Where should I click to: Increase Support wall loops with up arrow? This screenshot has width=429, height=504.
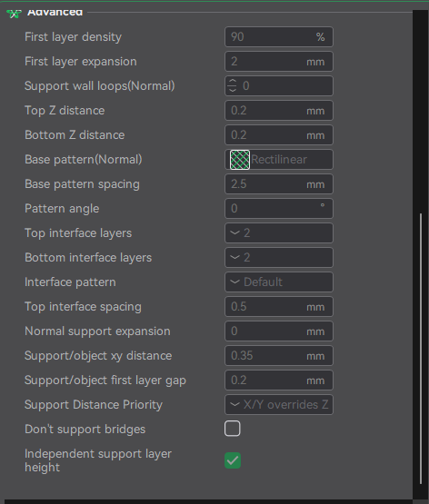tap(233, 82)
